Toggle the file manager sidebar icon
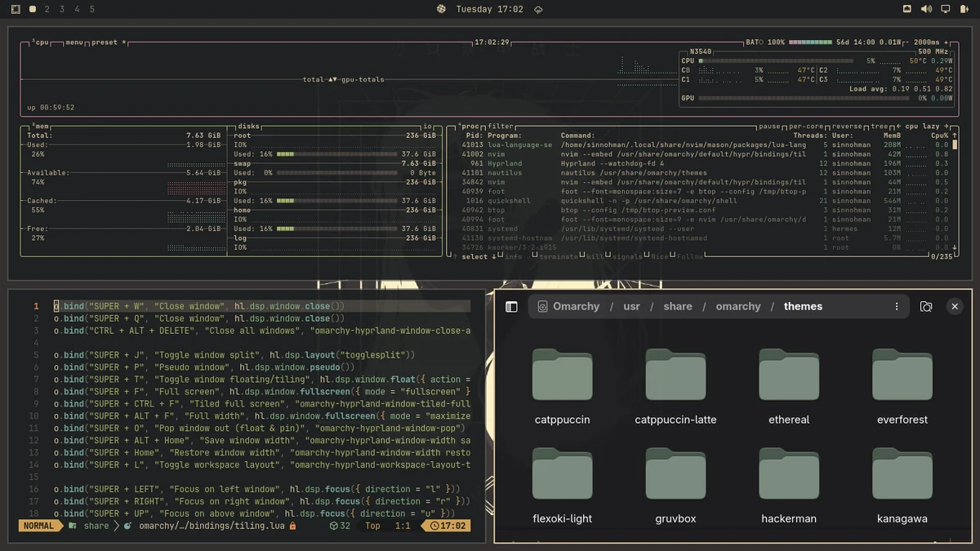Screen dimensions: 980x551 [512, 307]
